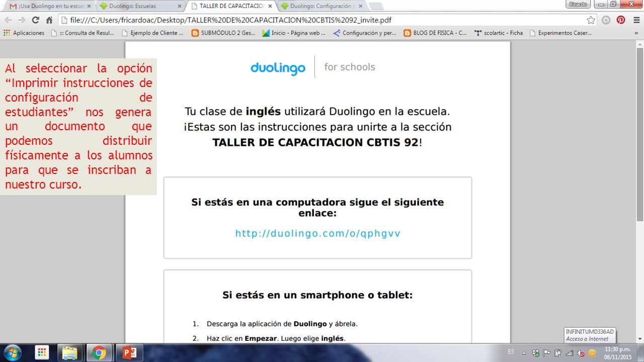The height and width of the screenshot is (362, 644).
Task: Click the scrollbar down arrow of the PDF viewer
Action: pyautogui.click(x=640, y=339)
